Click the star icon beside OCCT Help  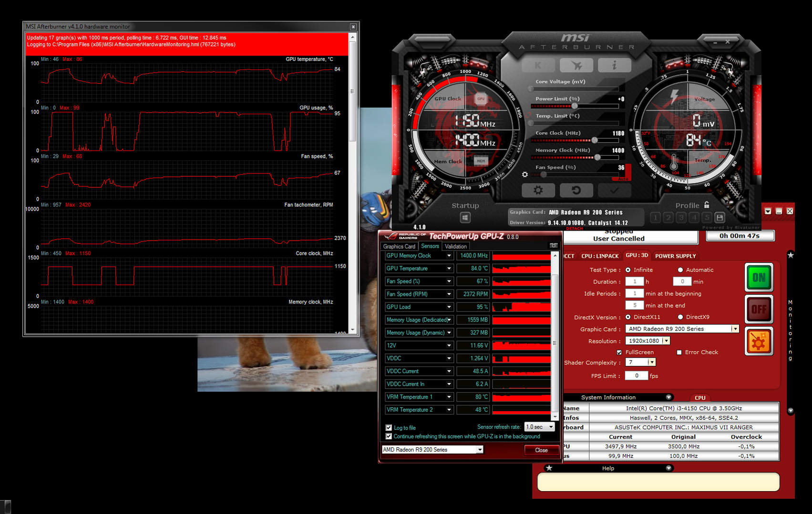[x=549, y=468]
